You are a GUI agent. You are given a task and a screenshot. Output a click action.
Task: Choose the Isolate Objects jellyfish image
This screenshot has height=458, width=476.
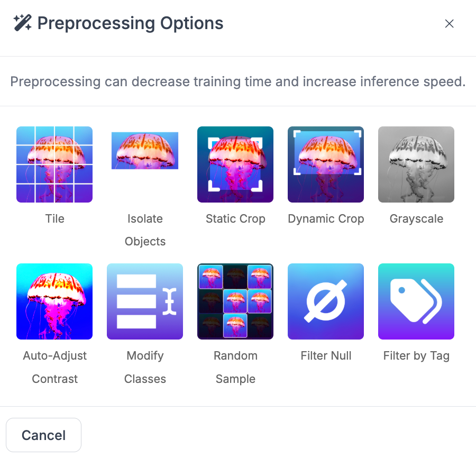tap(145, 151)
